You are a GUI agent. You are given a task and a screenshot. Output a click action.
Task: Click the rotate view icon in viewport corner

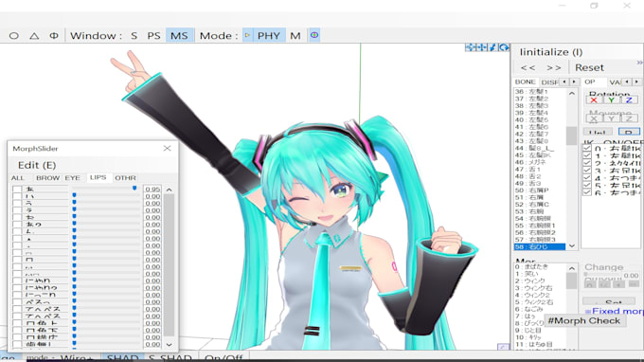[504, 47]
